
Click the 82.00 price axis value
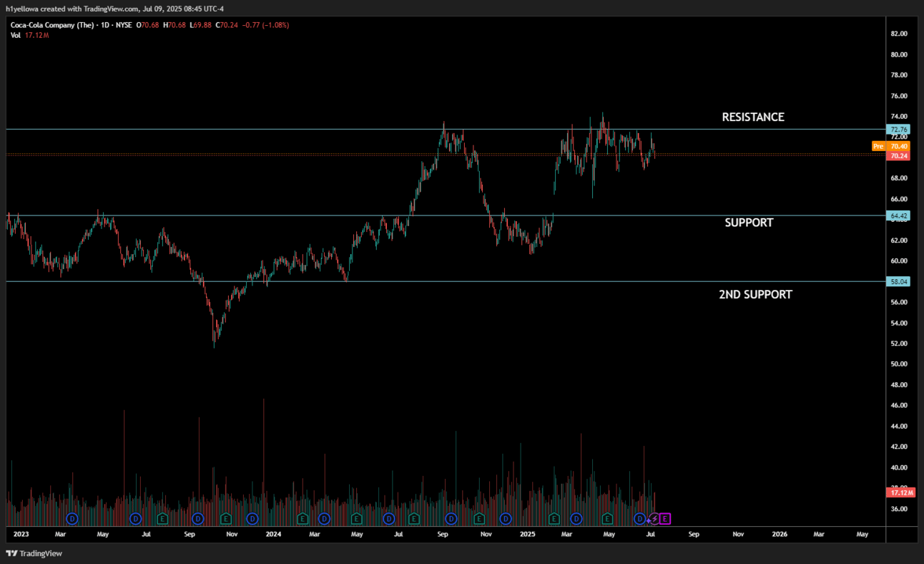point(899,34)
